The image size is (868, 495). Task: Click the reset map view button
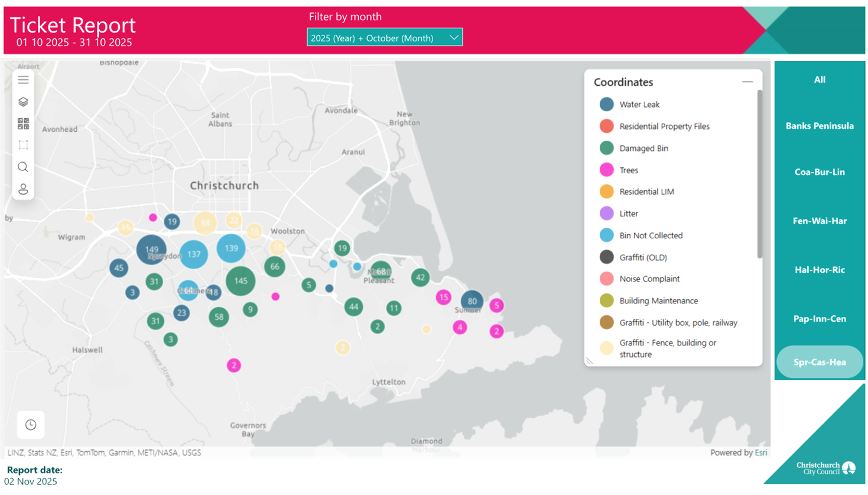(31, 425)
